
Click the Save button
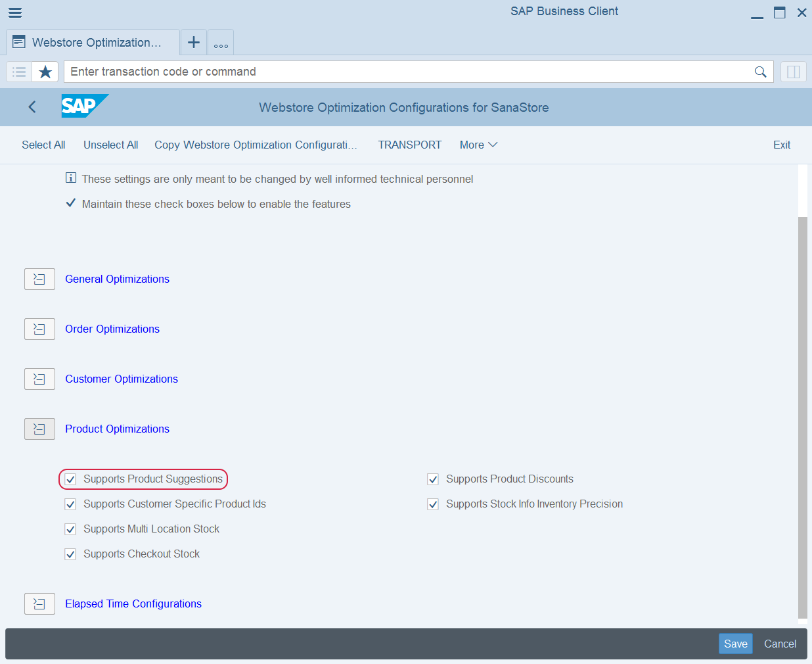tap(736, 644)
